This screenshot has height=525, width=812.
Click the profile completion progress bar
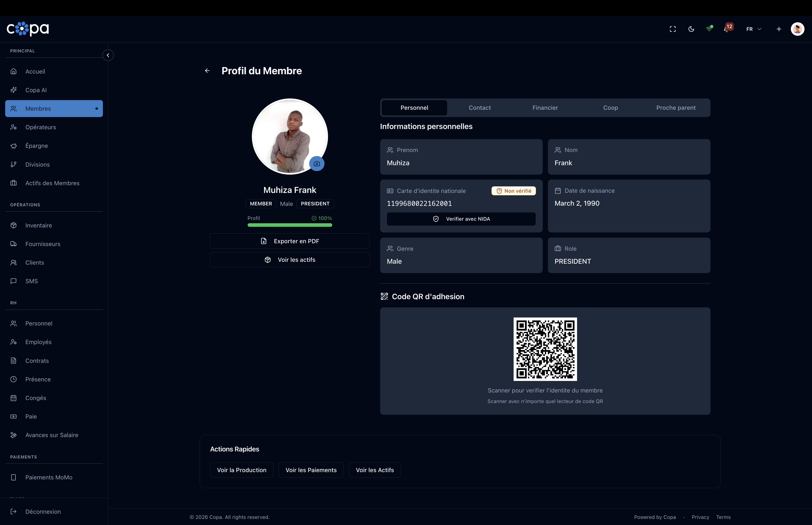(290, 225)
